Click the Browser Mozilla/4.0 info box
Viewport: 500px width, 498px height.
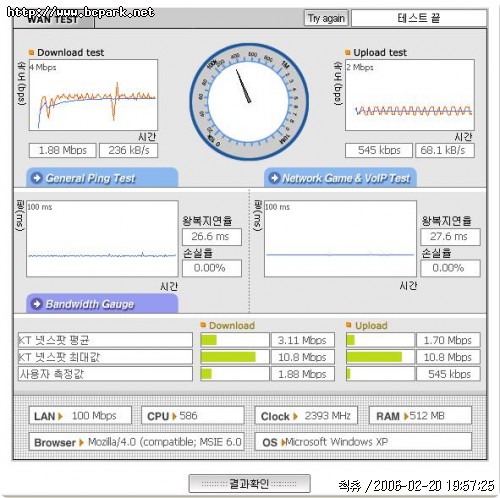pos(136,442)
